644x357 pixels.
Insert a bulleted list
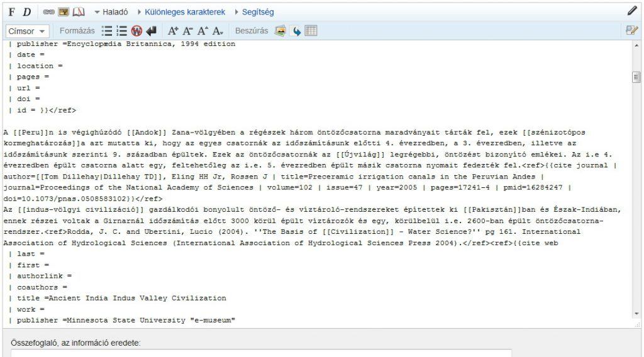[107, 31]
